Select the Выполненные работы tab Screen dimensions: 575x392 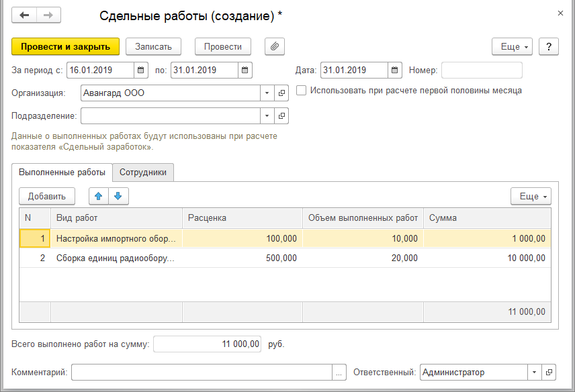point(62,173)
